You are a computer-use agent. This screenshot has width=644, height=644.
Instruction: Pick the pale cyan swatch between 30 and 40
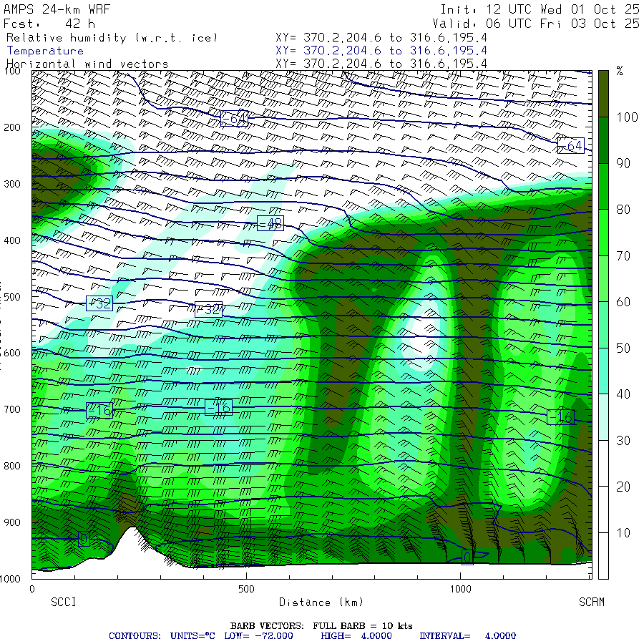tap(603, 417)
